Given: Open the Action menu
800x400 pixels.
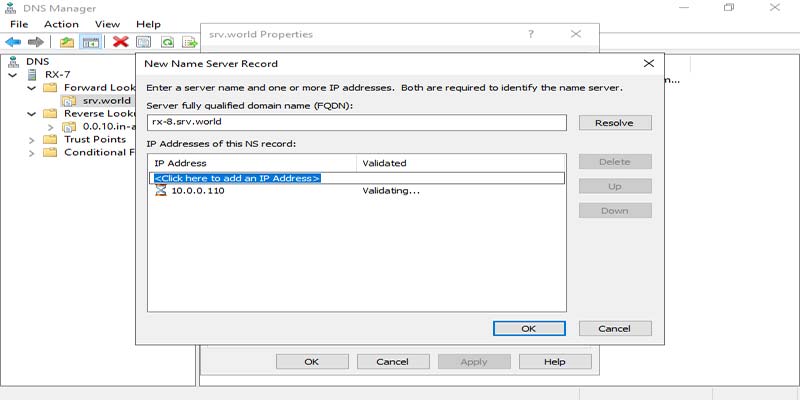Looking at the screenshot, I should 61,24.
